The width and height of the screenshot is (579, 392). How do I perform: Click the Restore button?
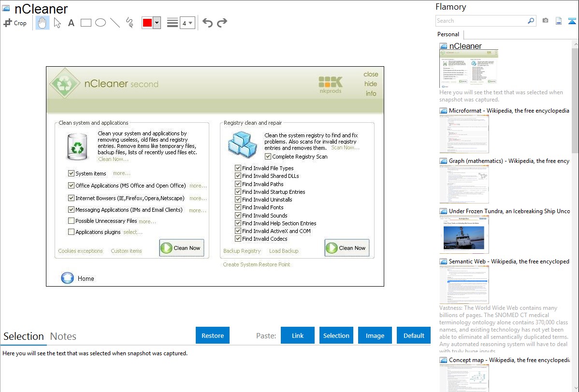(x=213, y=335)
